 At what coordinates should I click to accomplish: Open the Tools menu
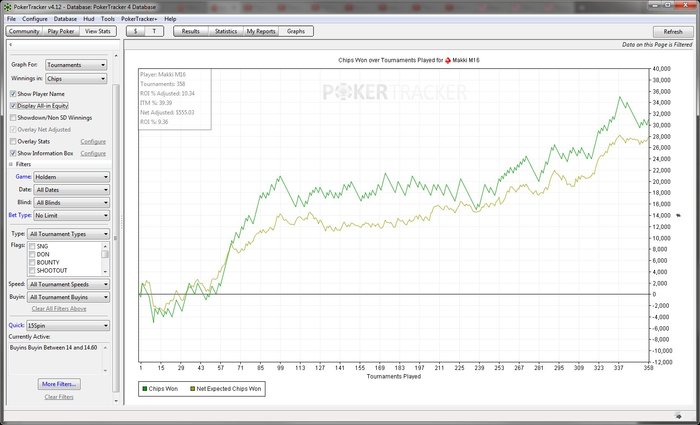point(108,19)
